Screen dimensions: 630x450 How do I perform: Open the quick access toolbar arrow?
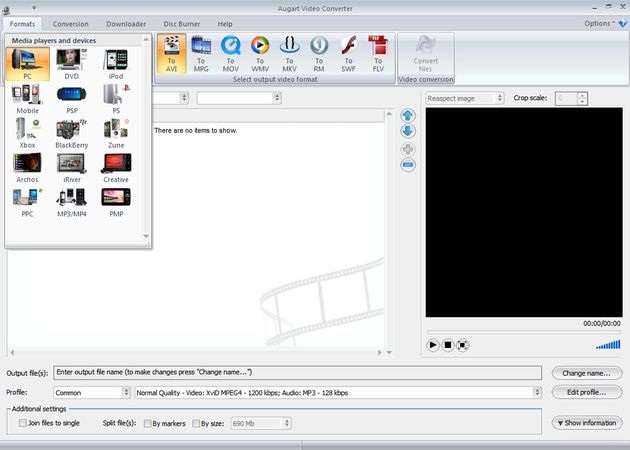click(34, 8)
